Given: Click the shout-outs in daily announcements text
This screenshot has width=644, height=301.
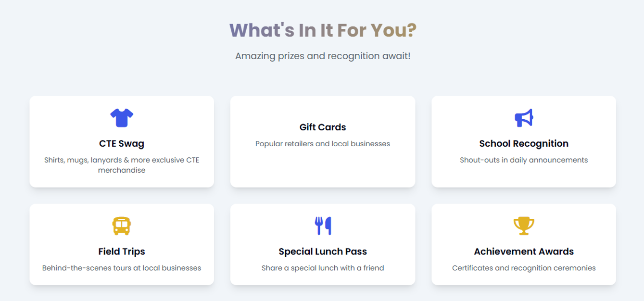Looking at the screenshot, I should (x=524, y=160).
